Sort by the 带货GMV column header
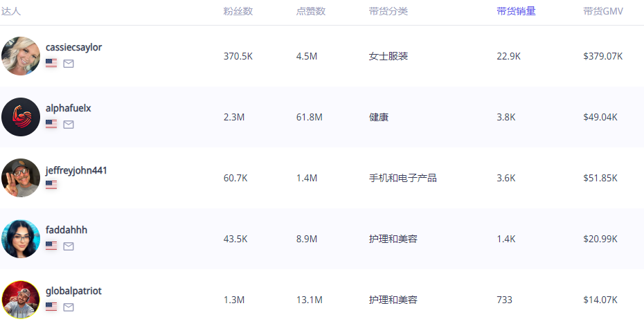644x326 pixels. [x=603, y=11]
